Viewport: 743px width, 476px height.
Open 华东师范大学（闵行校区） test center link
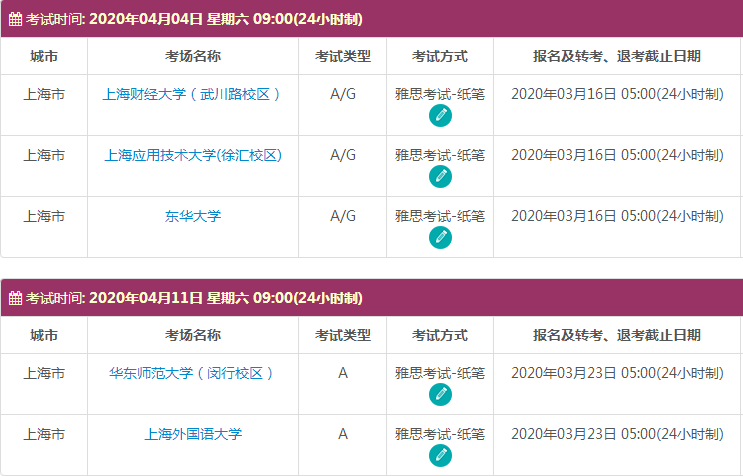pyautogui.click(x=192, y=373)
